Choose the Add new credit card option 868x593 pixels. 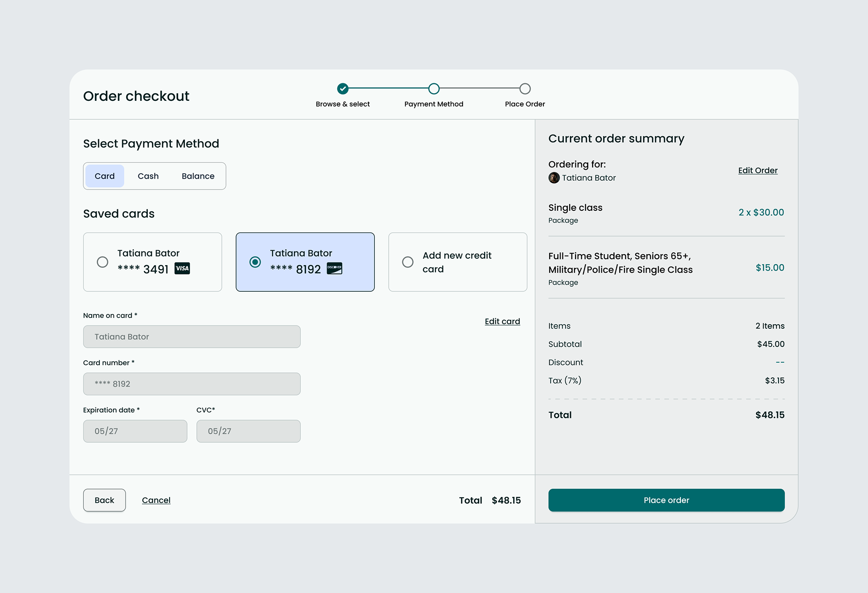click(408, 262)
